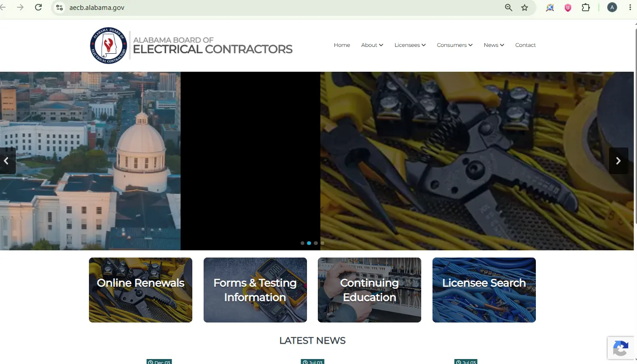
Task: Click the zoom magnifier icon in address bar
Action: point(508,8)
